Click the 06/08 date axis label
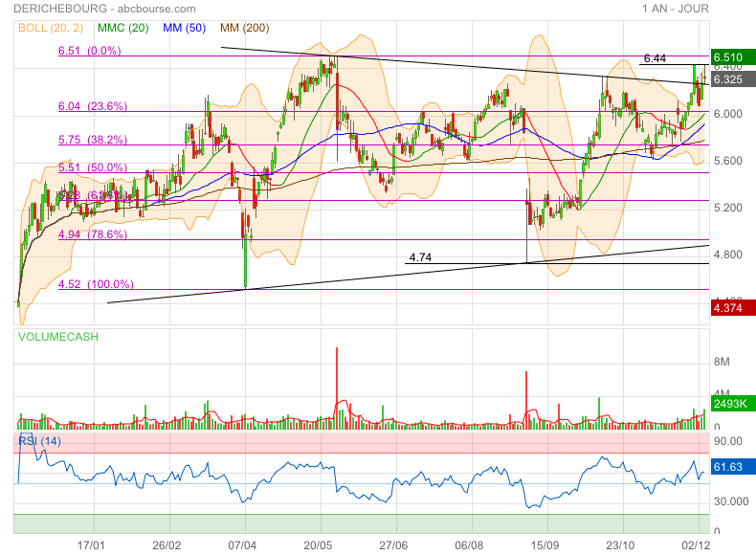 click(469, 545)
